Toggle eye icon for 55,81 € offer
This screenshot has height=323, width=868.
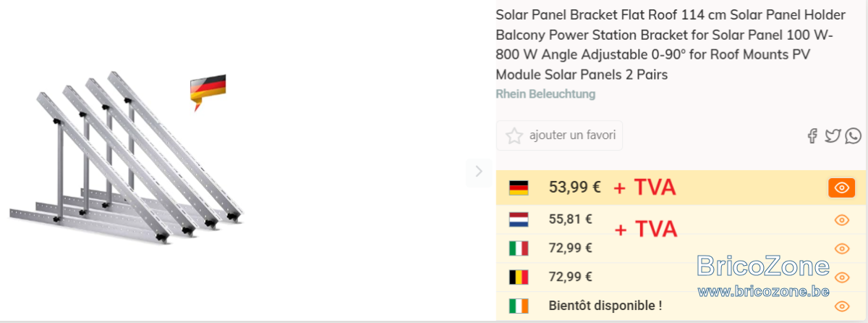pyautogui.click(x=841, y=220)
